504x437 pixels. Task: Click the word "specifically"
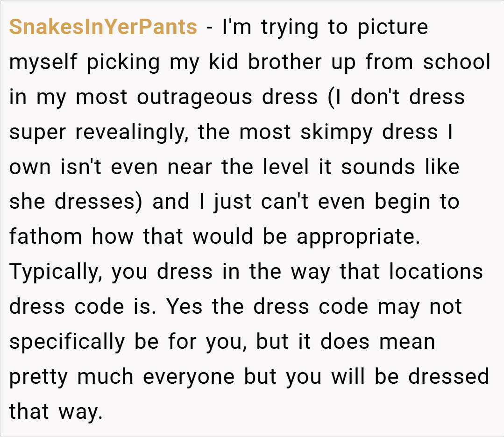click(67, 342)
